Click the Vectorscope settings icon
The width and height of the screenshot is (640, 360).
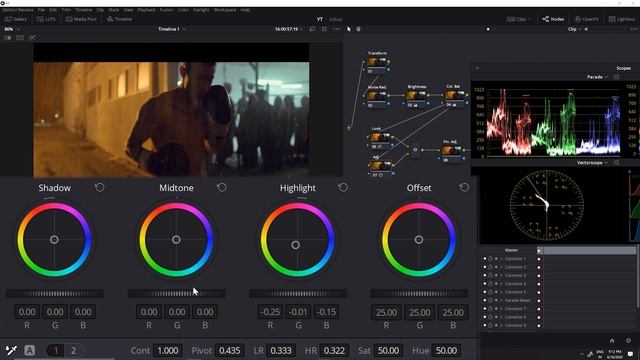pyautogui.click(x=617, y=162)
